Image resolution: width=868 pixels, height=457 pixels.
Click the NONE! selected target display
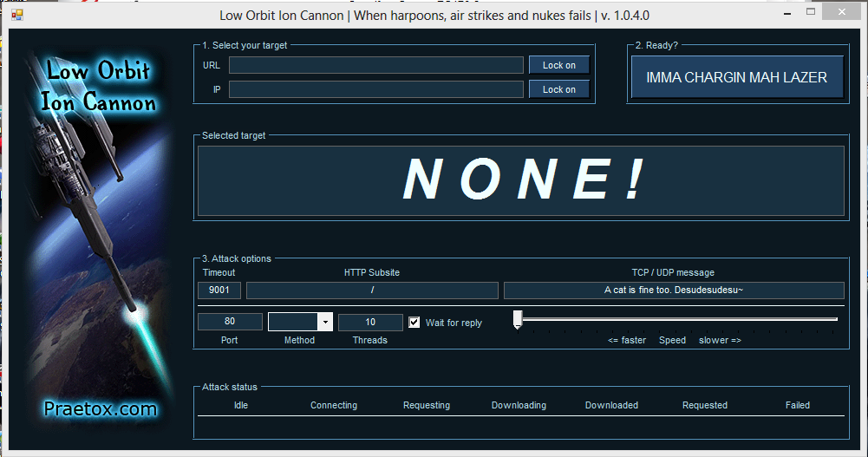click(x=521, y=180)
